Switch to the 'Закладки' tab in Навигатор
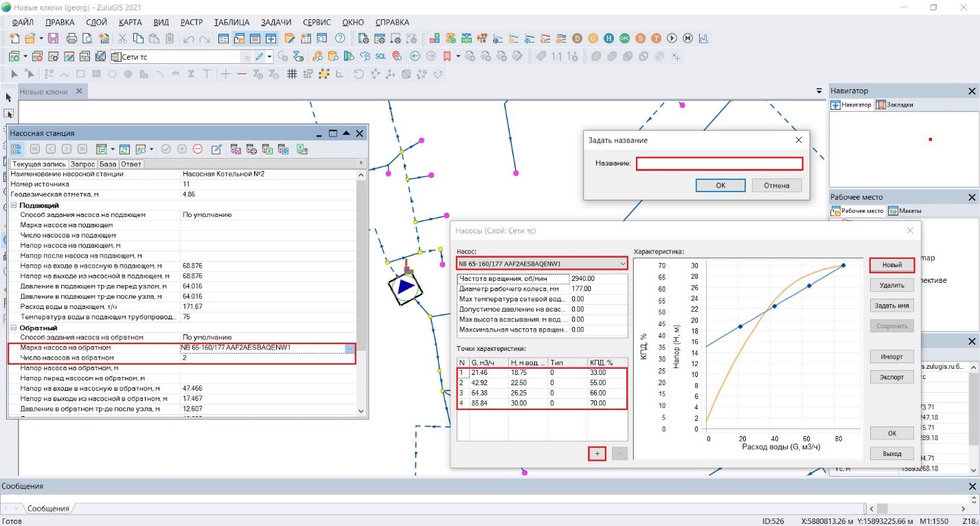Screen dimensions: 980x526 pos(896,105)
